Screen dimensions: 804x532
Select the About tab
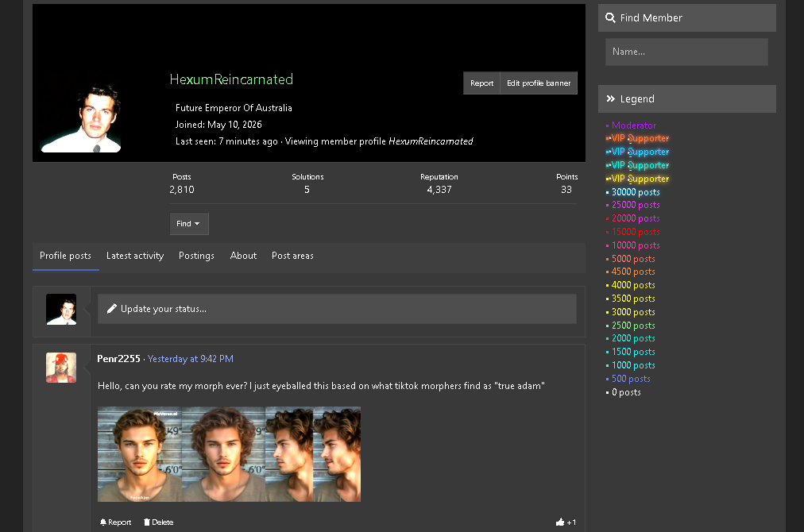pos(243,256)
